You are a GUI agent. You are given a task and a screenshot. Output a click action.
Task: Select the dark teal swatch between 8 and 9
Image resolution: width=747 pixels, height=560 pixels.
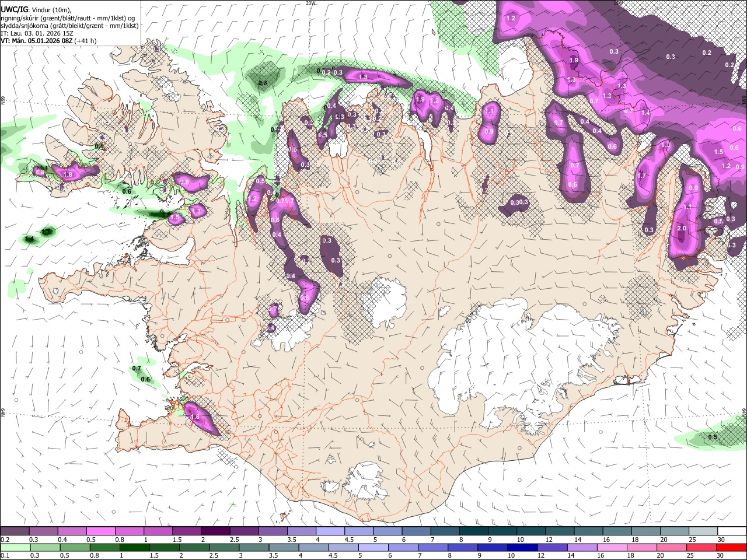coord(474,531)
